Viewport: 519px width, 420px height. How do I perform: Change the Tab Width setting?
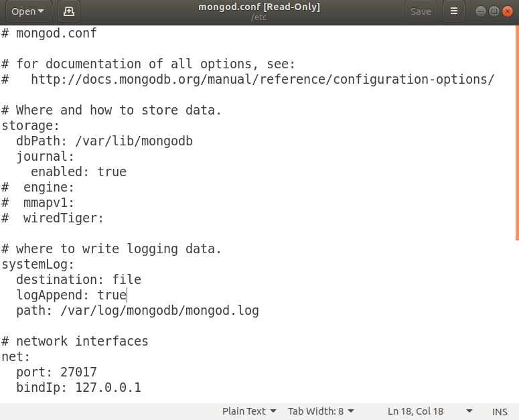(321, 411)
